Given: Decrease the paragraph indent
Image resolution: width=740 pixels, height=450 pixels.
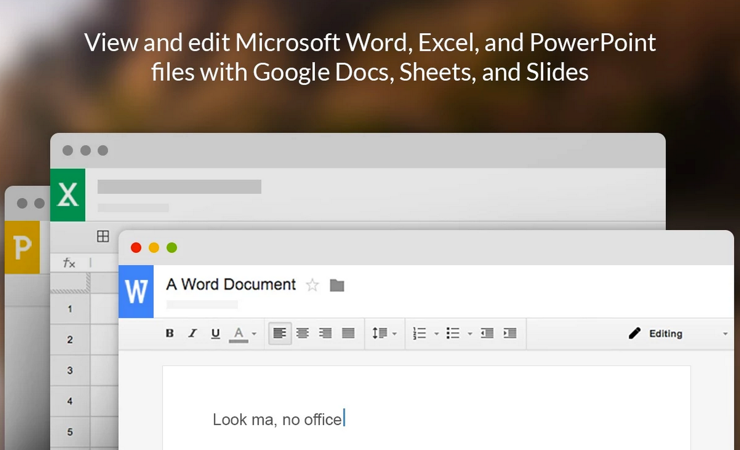Looking at the screenshot, I should coord(487,333).
